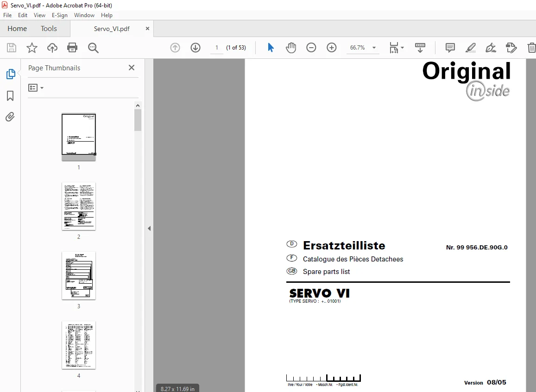Open the Bookmarks pane
This screenshot has height=392, width=536.
[x=10, y=96]
